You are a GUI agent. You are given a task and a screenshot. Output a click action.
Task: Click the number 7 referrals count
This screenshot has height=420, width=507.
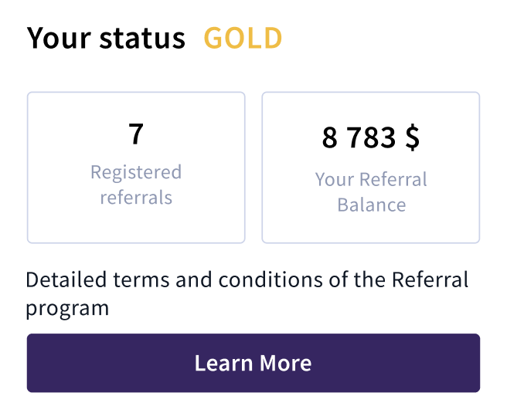coord(136,134)
